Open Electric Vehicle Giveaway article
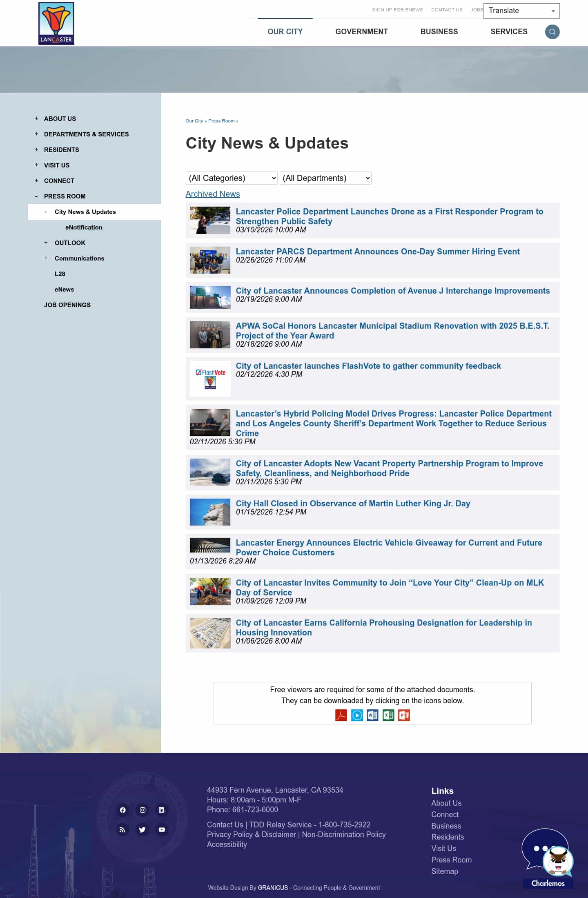 389,548
